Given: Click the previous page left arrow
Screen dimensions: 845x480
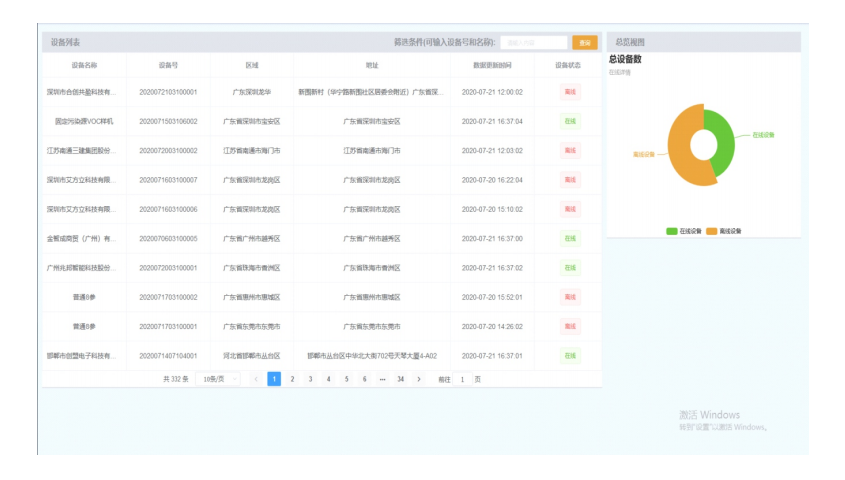Looking at the screenshot, I should [256, 379].
